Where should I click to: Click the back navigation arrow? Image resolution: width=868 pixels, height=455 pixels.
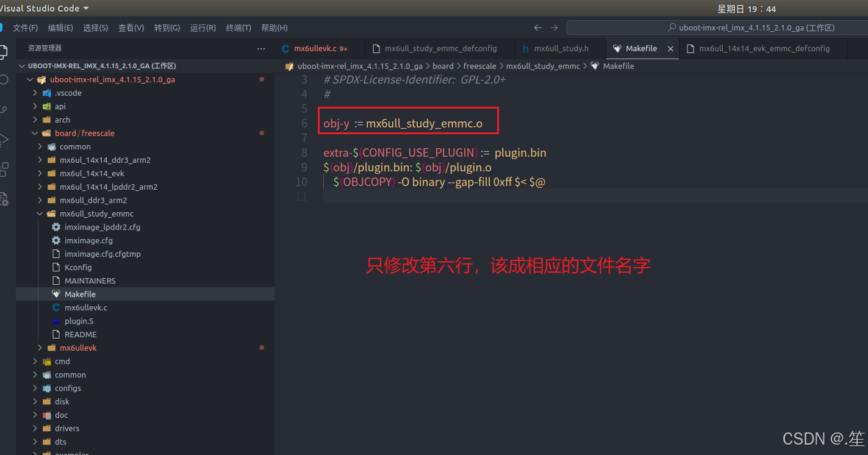coord(537,27)
